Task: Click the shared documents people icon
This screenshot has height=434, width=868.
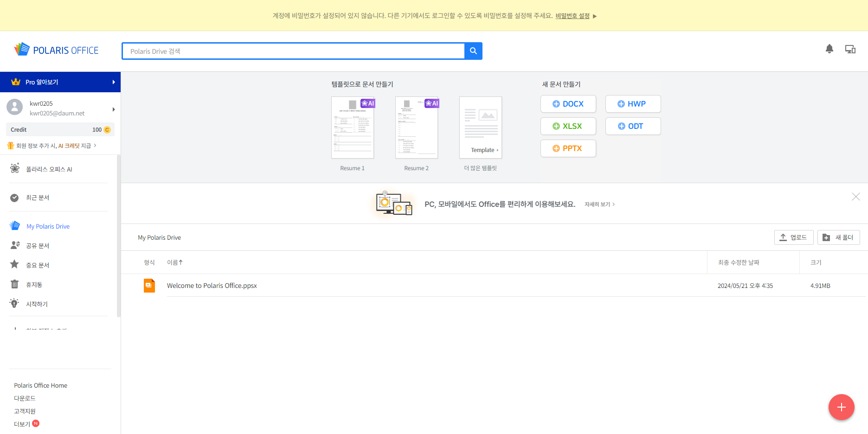Action: click(15, 245)
